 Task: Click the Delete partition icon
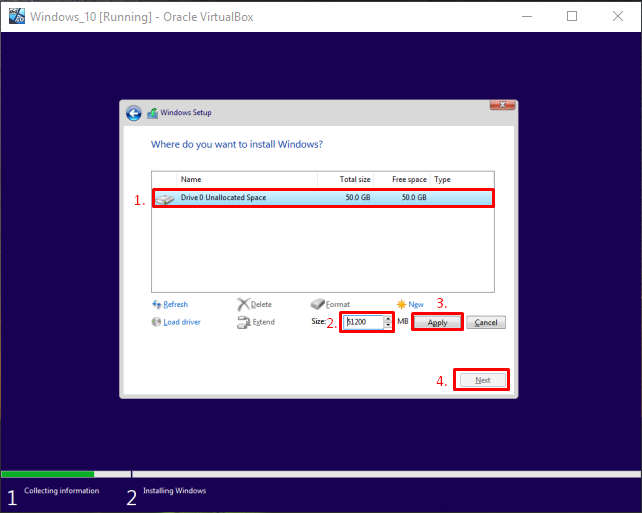(243, 304)
